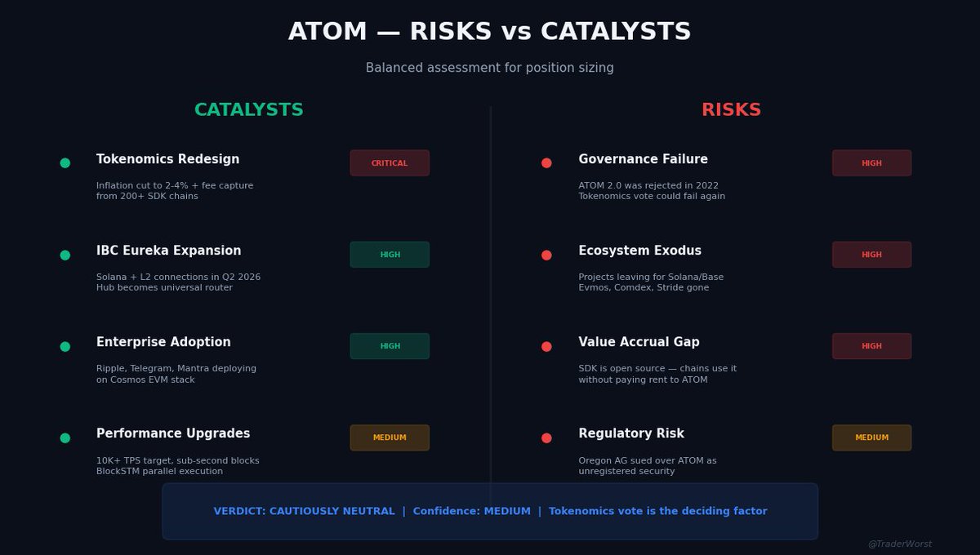The width and height of the screenshot is (980, 555).
Task: Click the MEDIUM badge for Performance Upgrades
Action: 390,437
